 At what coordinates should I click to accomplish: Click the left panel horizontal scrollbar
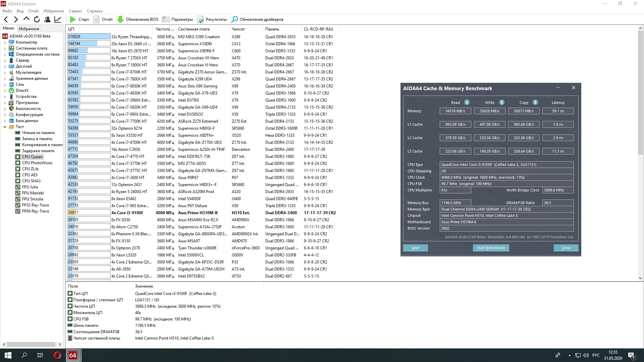tap(32, 344)
